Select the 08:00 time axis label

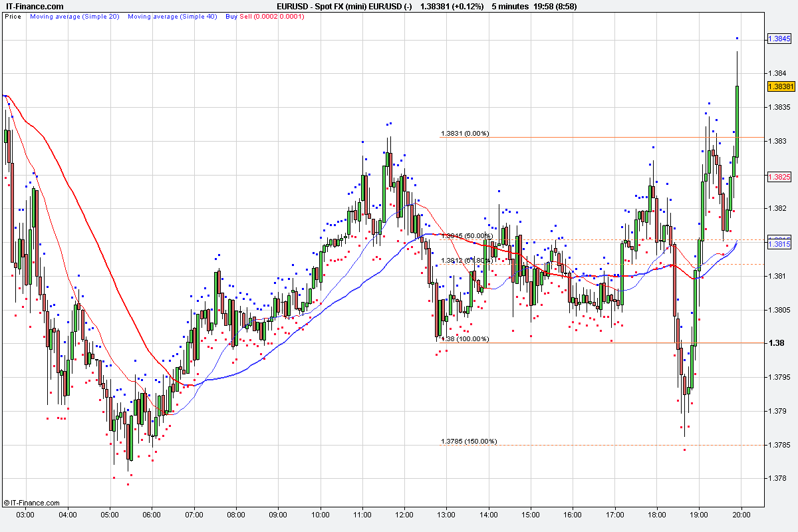pos(236,515)
